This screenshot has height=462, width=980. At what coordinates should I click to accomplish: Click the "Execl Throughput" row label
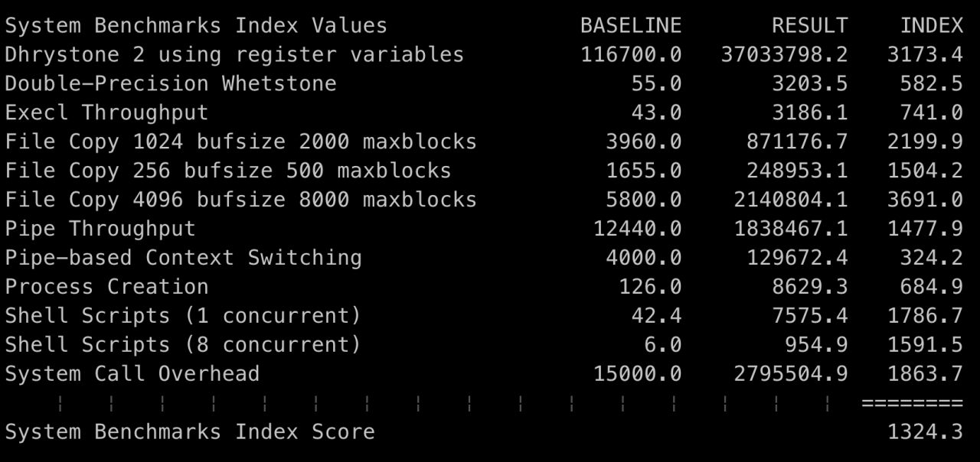coord(106,112)
